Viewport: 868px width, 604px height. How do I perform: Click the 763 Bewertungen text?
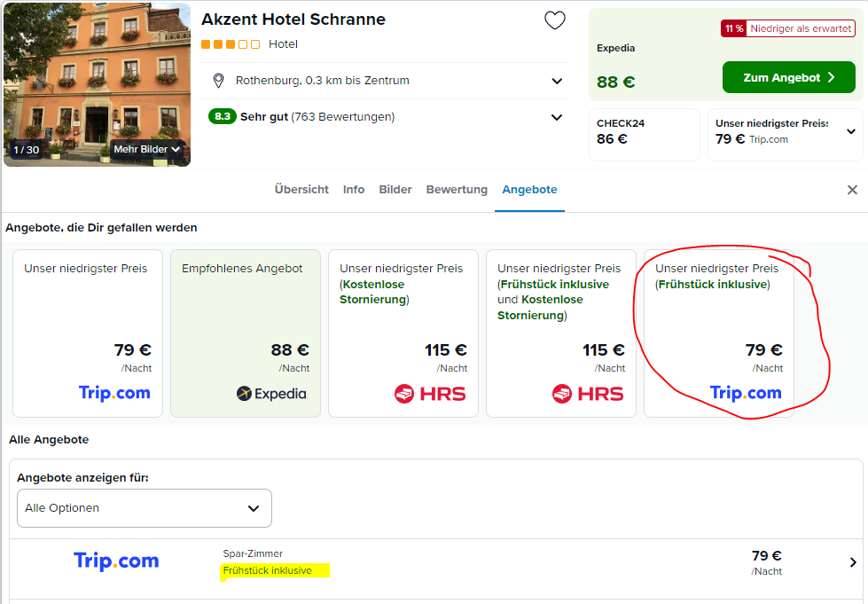[x=342, y=117]
